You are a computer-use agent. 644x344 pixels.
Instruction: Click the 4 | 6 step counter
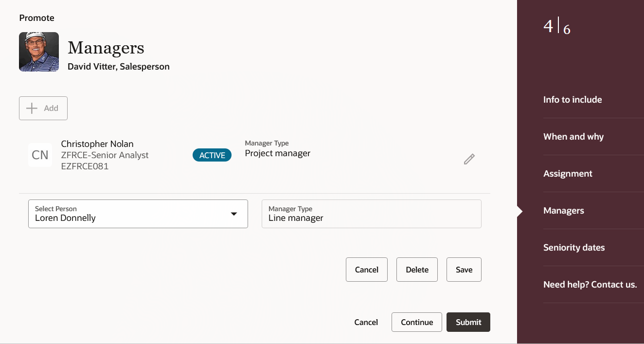[557, 26]
